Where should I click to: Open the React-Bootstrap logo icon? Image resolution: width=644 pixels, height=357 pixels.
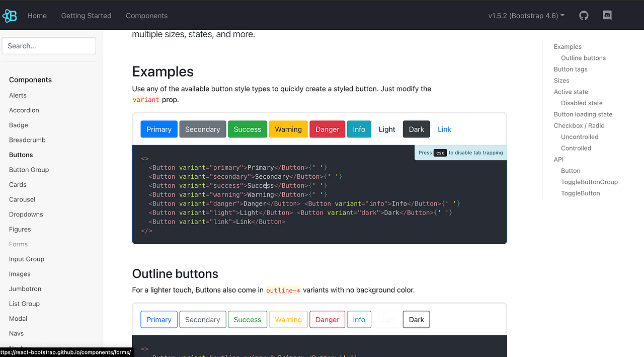10,16
